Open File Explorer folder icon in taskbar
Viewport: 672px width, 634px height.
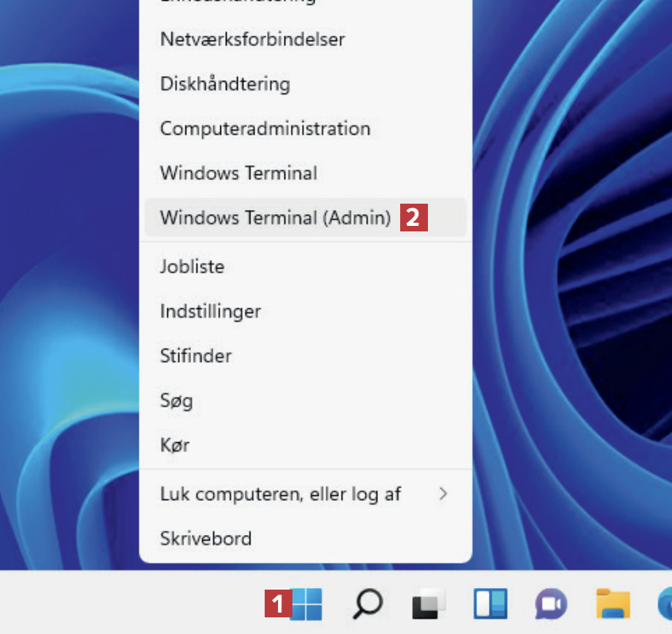coord(613,605)
